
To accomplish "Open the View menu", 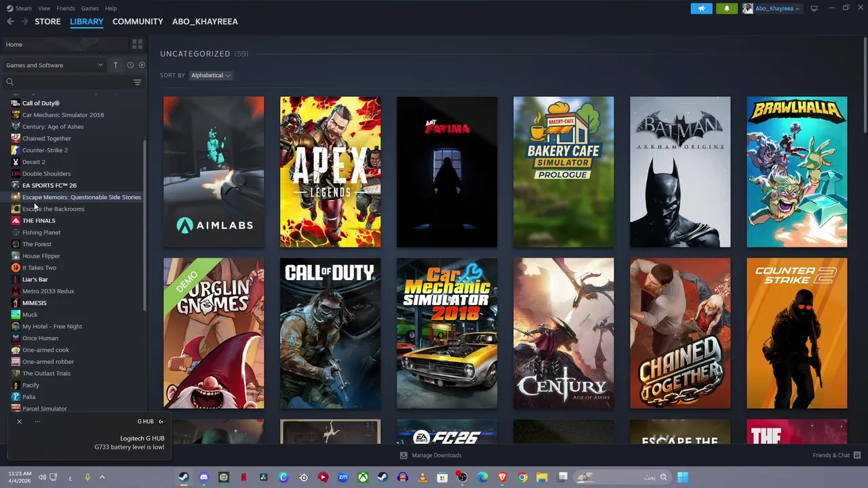I will point(44,8).
